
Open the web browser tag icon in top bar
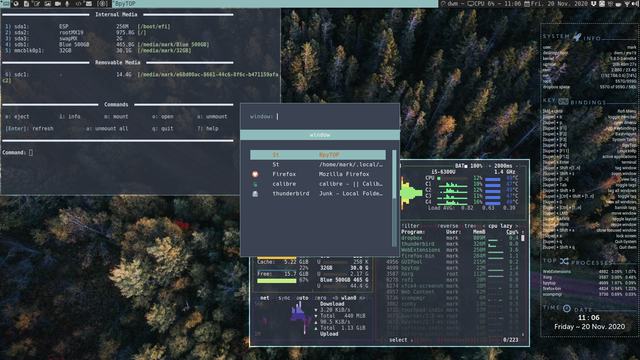coord(16,4)
